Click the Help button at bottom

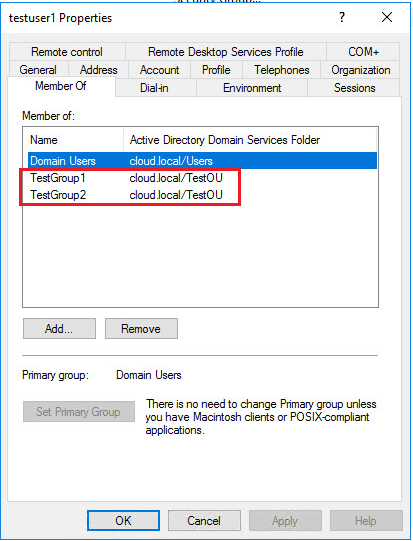pos(366,520)
